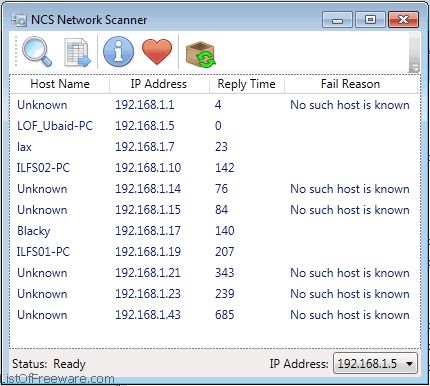Screen dimensions: 430x386
Task: Select the ILFS01-PC host row
Action: coord(215,252)
